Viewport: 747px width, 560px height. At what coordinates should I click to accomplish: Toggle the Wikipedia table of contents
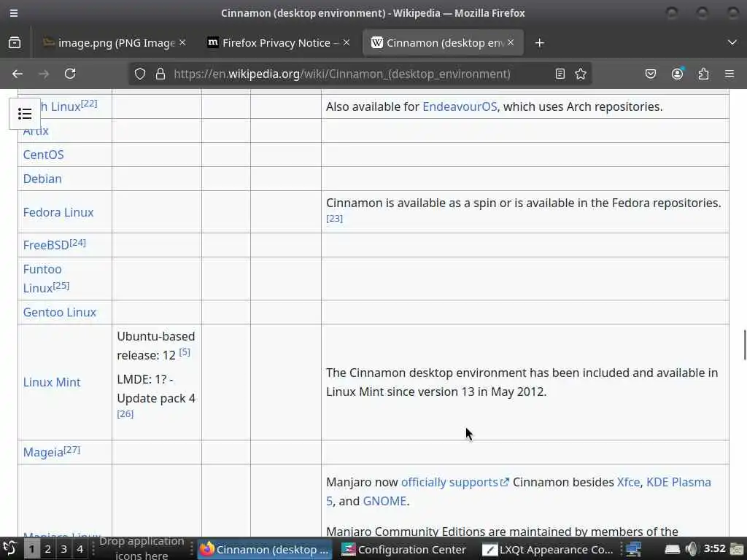pos(25,113)
